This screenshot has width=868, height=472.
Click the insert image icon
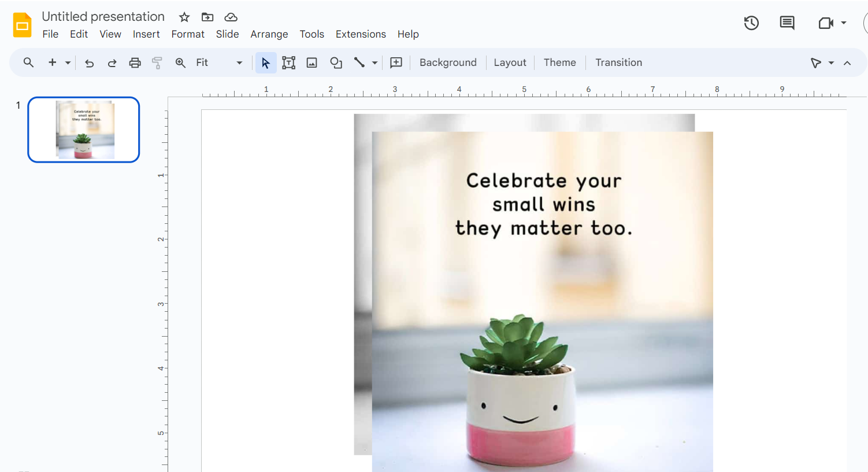point(312,62)
